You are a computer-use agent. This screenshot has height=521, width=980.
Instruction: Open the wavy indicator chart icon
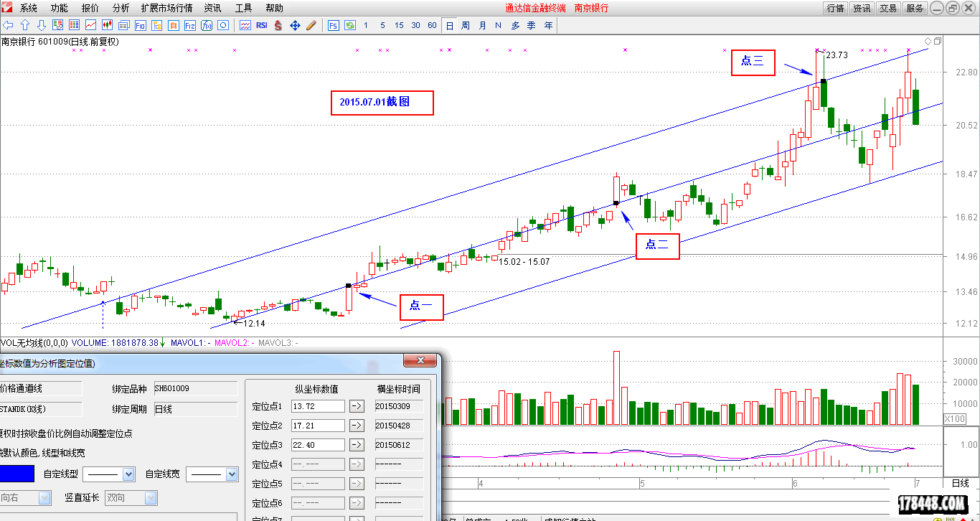[x=245, y=25]
